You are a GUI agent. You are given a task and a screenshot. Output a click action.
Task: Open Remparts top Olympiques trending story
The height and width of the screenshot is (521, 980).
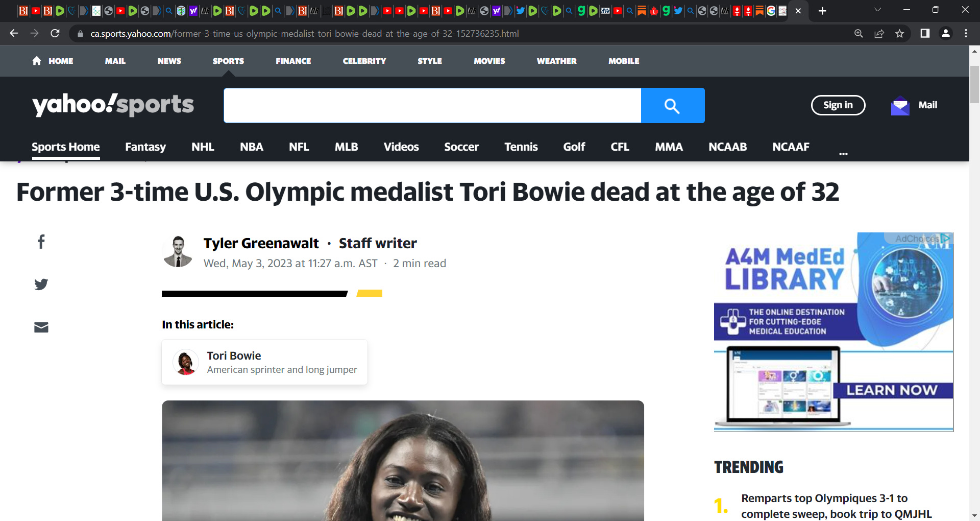(x=836, y=506)
